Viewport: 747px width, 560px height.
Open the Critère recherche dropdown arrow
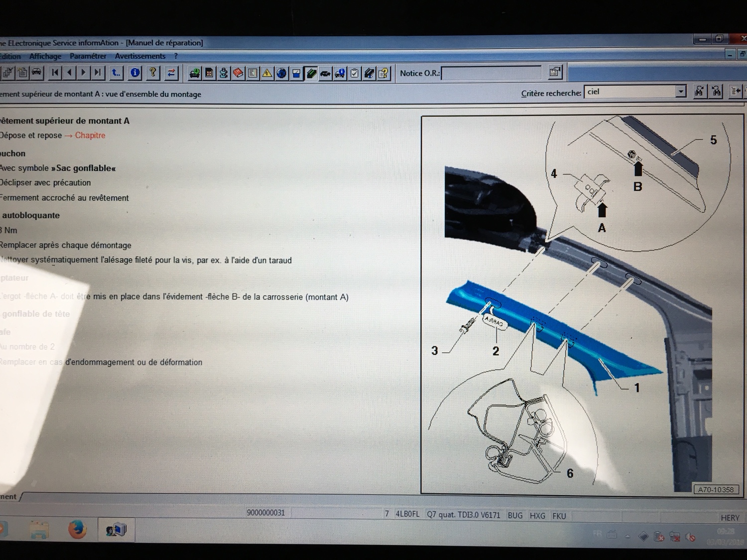pyautogui.click(x=680, y=91)
